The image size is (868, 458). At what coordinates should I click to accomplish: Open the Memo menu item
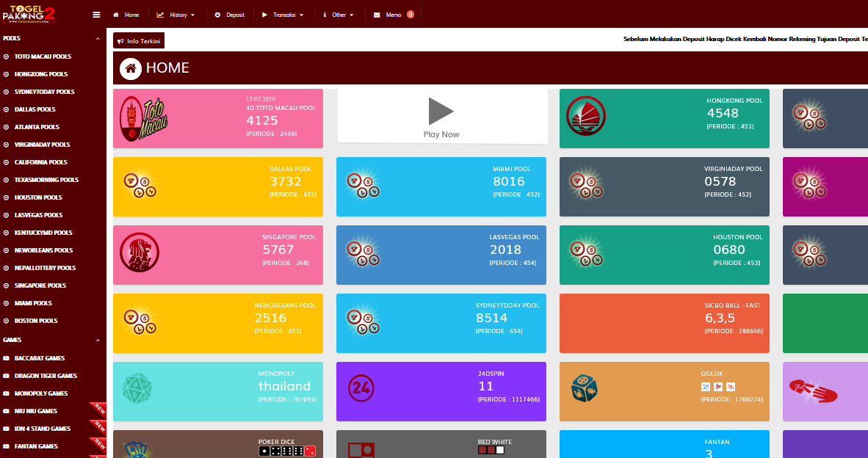coord(388,15)
